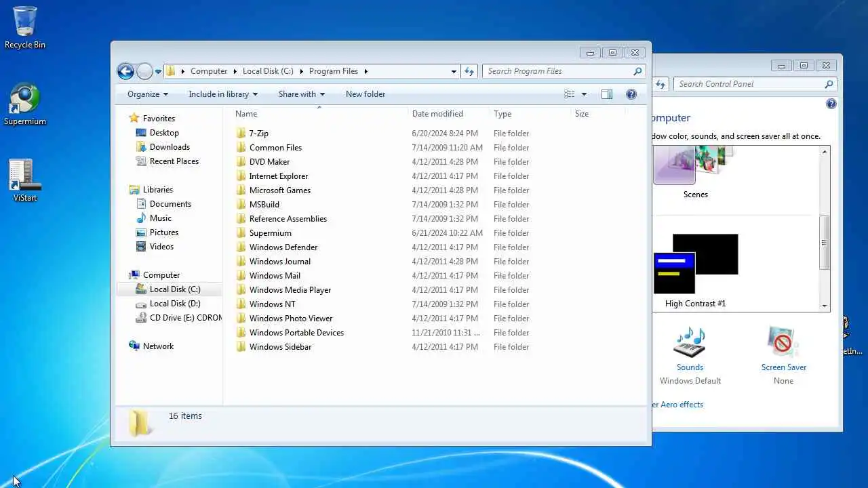The image size is (868, 488).
Task: Click the Search Control Panel input field
Action: coord(749,84)
